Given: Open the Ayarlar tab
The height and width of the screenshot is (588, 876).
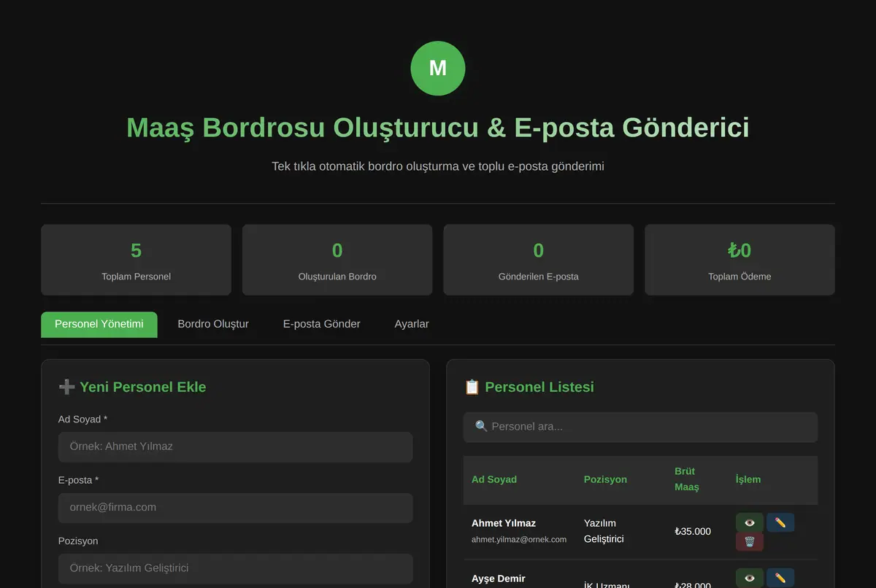Looking at the screenshot, I should (x=412, y=324).
